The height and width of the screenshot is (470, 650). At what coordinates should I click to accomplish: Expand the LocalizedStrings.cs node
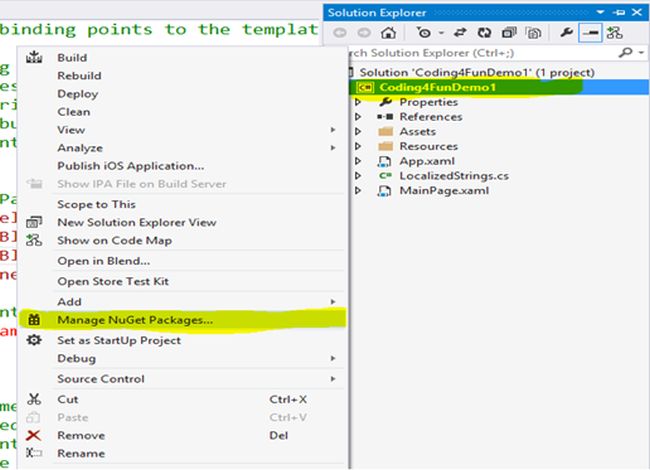tap(358, 176)
